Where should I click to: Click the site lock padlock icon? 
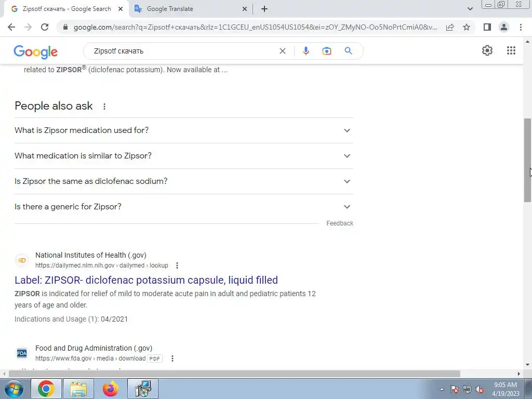(x=65, y=27)
